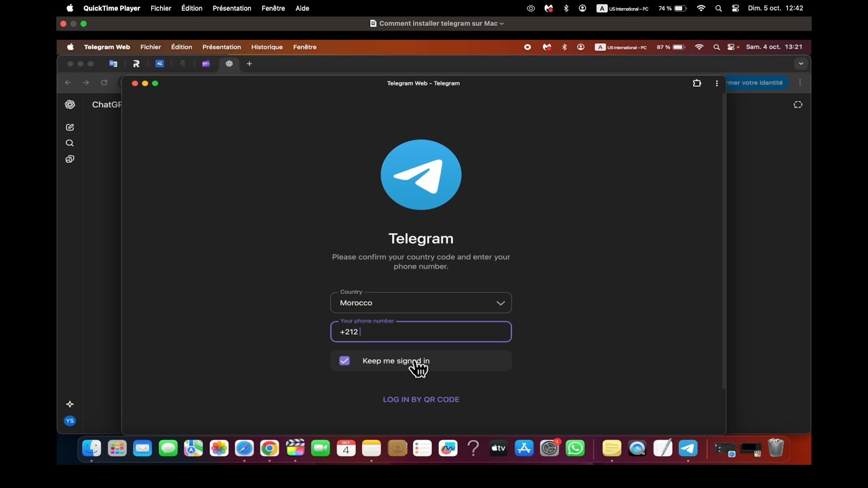Viewport: 868px width, 488px height.
Task: Open Launchpad from the Dock
Action: click(117, 448)
